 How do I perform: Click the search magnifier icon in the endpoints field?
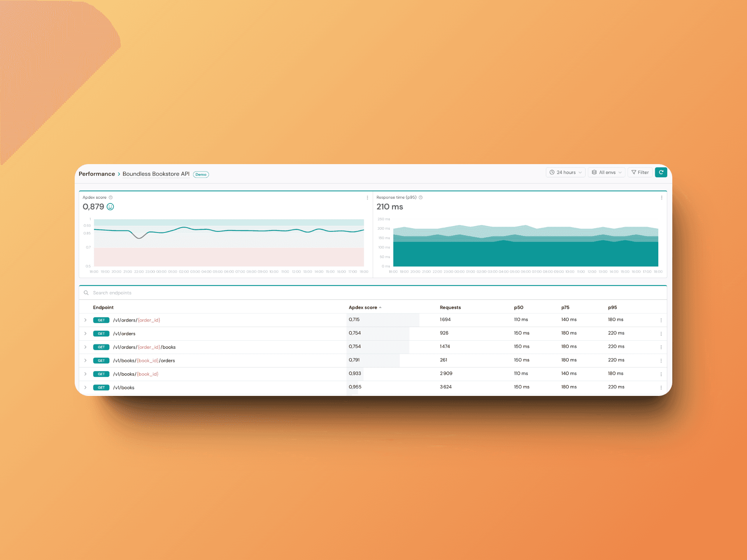(86, 292)
